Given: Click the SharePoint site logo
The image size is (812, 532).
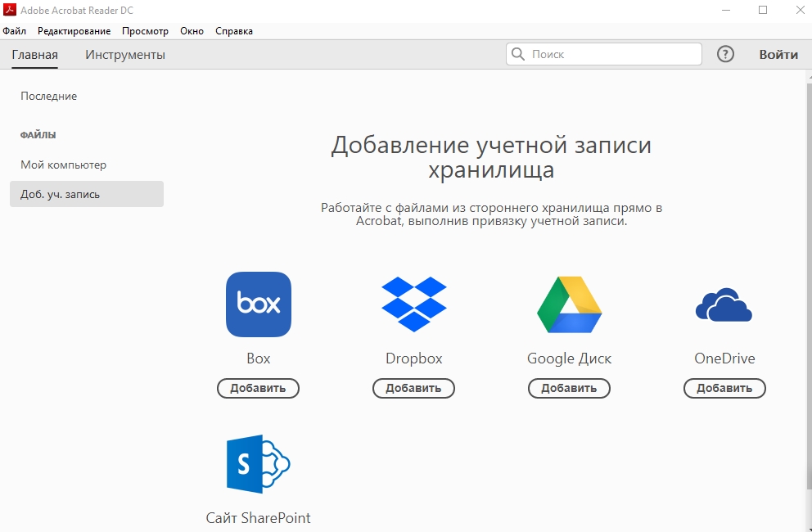Looking at the screenshot, I should pyautogui.click(x=259, y=463).
